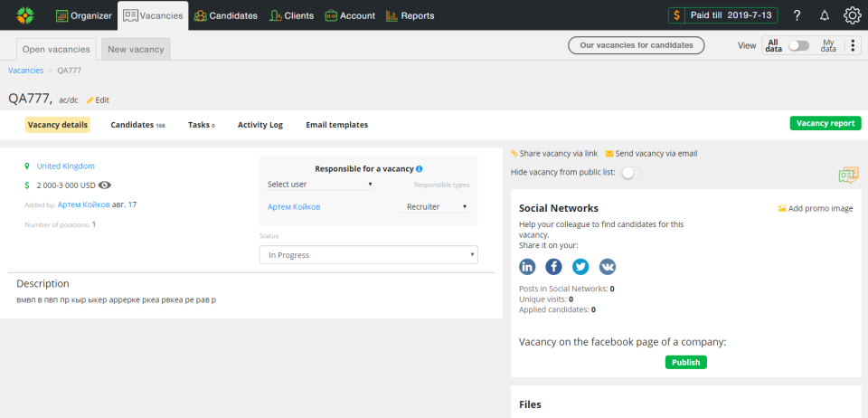Click the Vacancy report button
Image resolution: width=868 pixels, height=418 pixels.
tap(825, 124)
